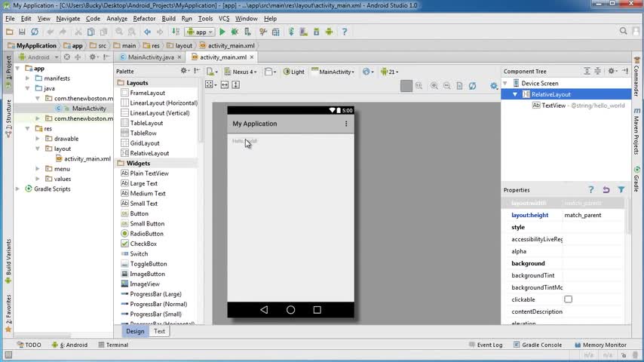Click the help question mark in main toolbar
The width and height of the screenshot is (644, 362).
coord(345,32)
